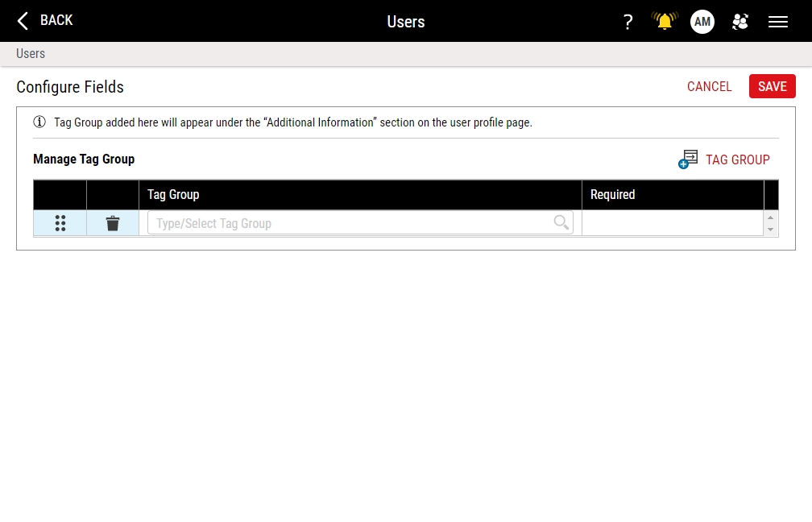The width and height of the screenshot is (812, 522).
Task: Click the up arrow of the Required spinner
Action: pyautogui.click(x=770, y=217)
